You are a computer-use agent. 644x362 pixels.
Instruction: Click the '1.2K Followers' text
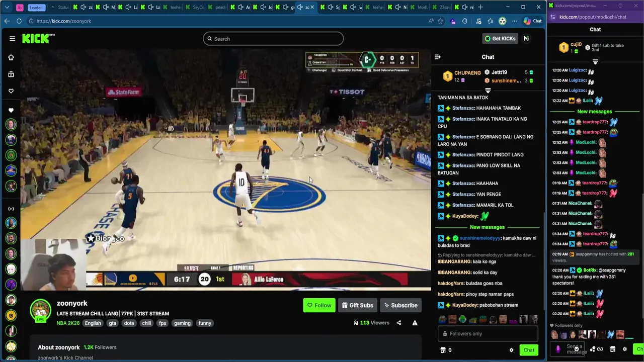[100, 347]
